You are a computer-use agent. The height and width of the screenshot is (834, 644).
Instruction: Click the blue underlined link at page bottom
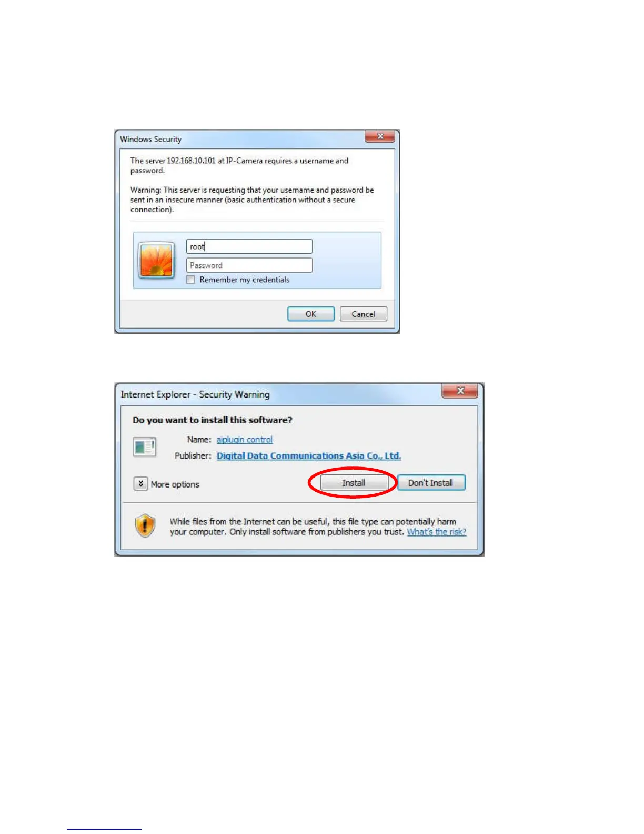coord(104,829)
